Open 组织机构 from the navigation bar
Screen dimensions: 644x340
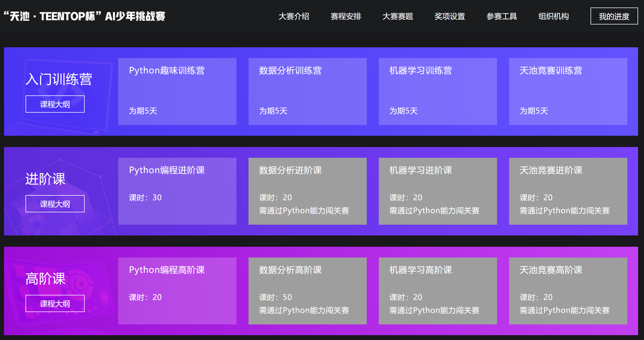553,16
